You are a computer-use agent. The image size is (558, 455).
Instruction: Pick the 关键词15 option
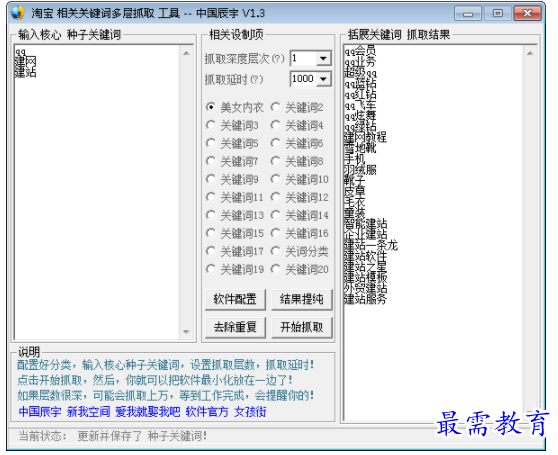pos(211,233)
